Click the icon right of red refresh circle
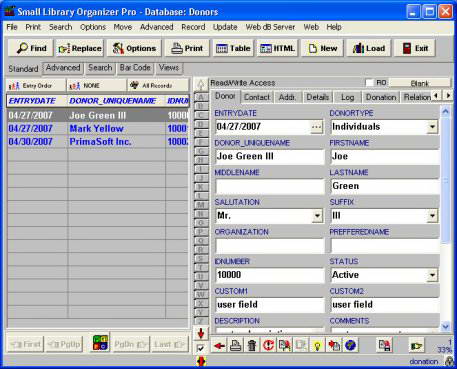This screenshot has width=457, height=369. click(285, 345)
